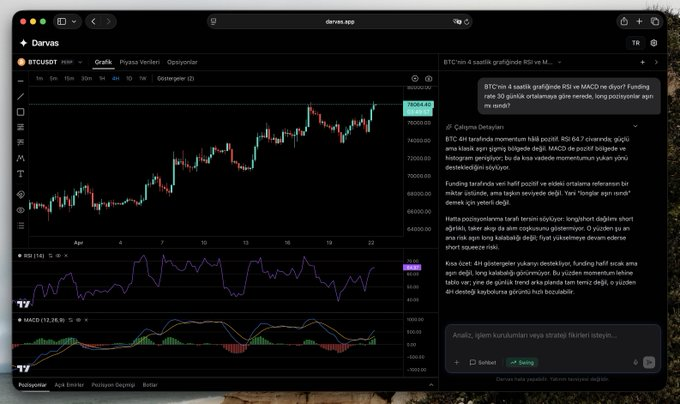Select the 15m timeframe

(69, 78)
